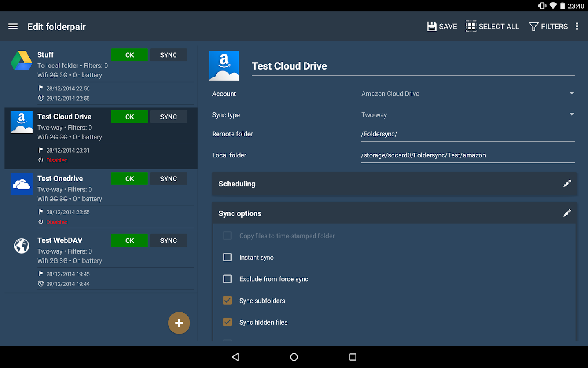Image resolution: width=588 pixels, height=368 pixels.
Task: Click the green OK status for Stuff
Action: (x=129, y=54)
